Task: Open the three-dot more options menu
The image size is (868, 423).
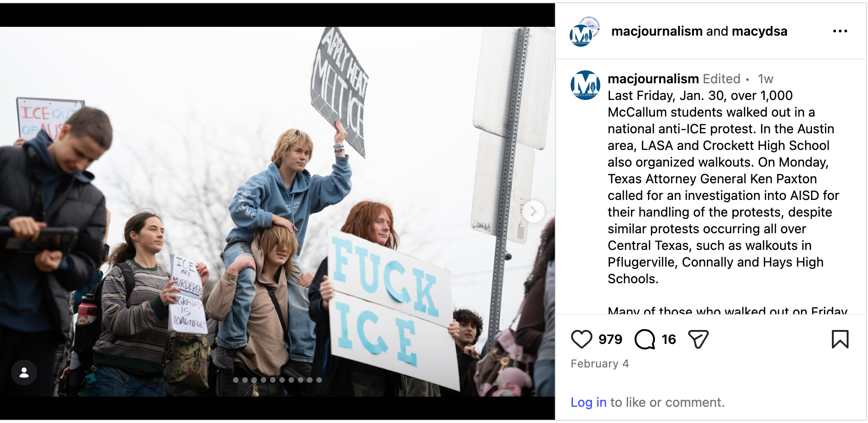Action: click(x=840, y=31)
